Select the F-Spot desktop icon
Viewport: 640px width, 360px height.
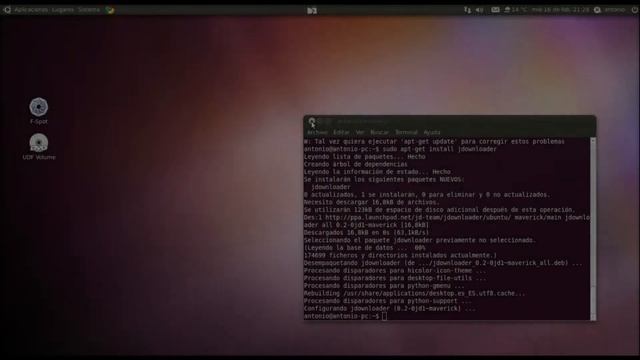39,111
